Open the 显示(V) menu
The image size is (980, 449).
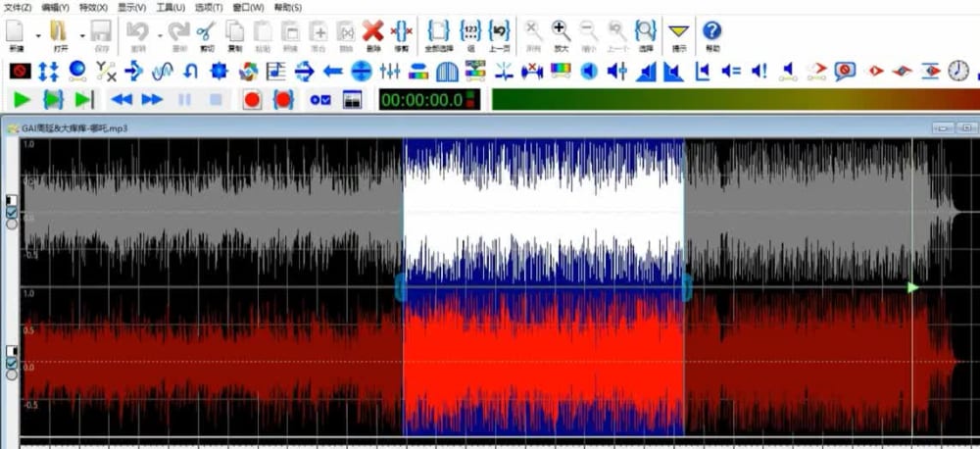132,8
